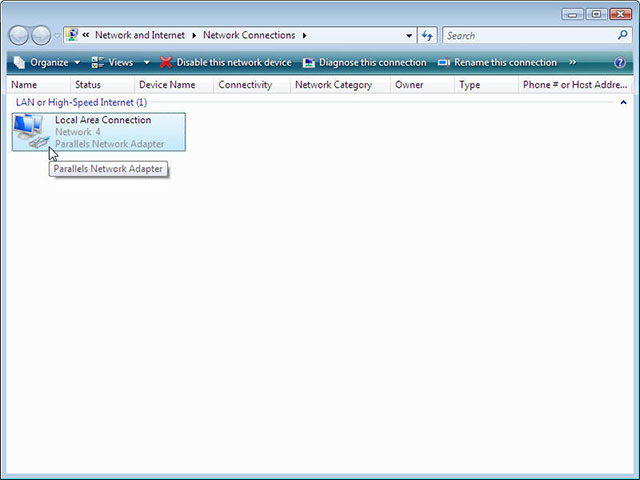Sort by Owner column header
The height and width of the screenshot is (480, 640).
coord(422,85)
